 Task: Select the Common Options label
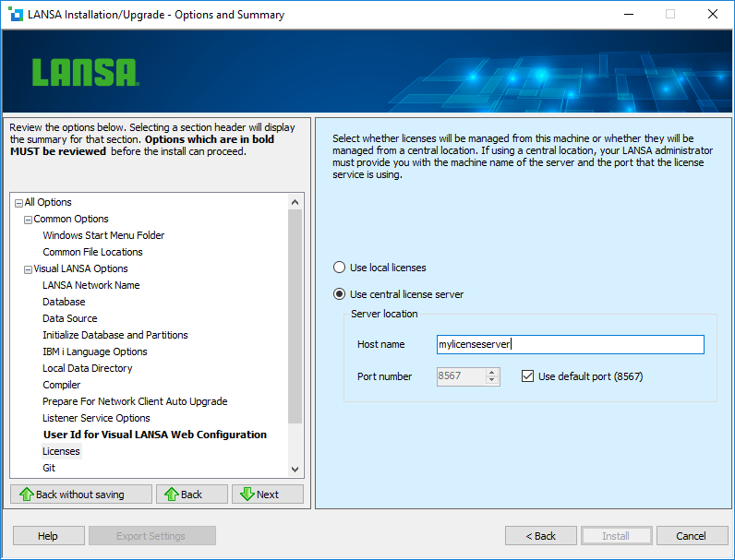[71, 219]
